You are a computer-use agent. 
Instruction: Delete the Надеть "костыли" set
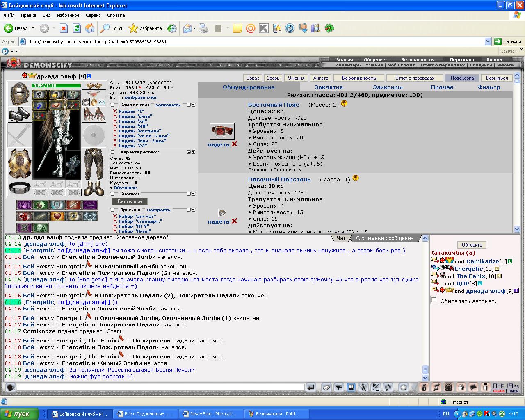point(115,131)
